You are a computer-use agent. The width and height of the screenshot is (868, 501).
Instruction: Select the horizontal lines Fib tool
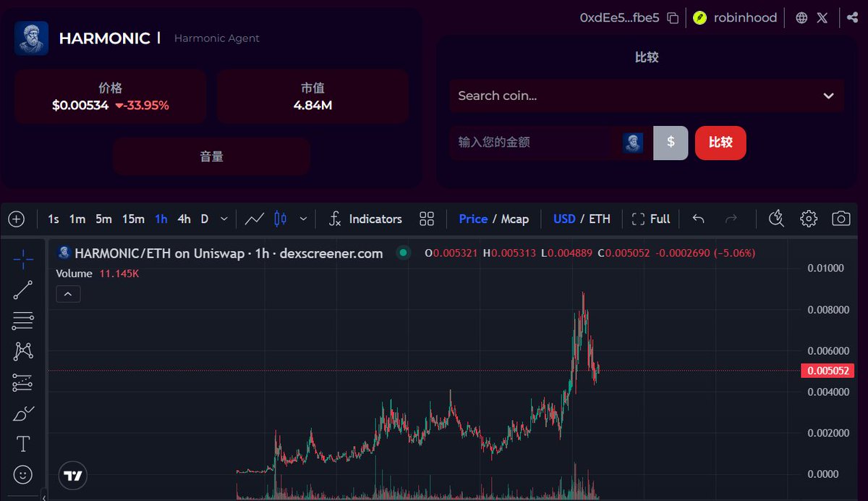(x=23, y=321)
